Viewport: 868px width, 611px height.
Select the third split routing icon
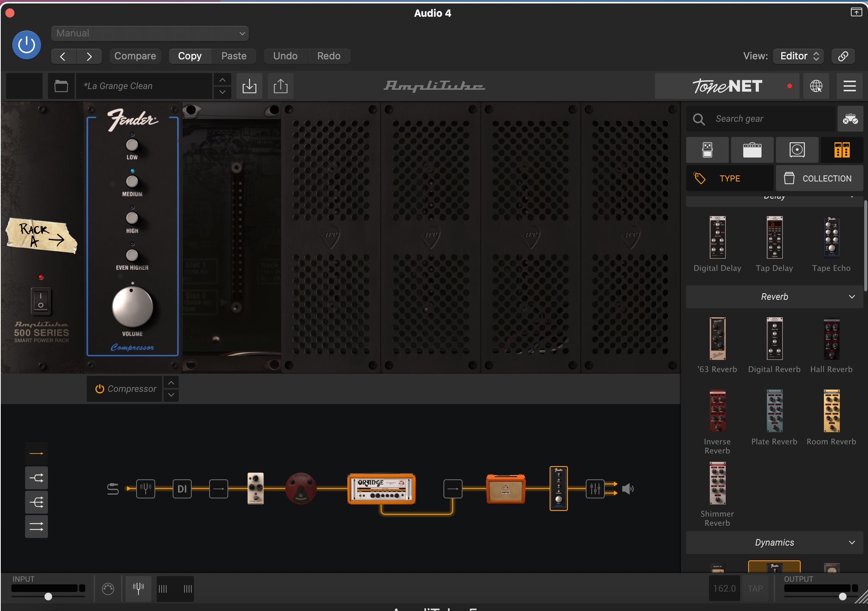tap(37, 502)
